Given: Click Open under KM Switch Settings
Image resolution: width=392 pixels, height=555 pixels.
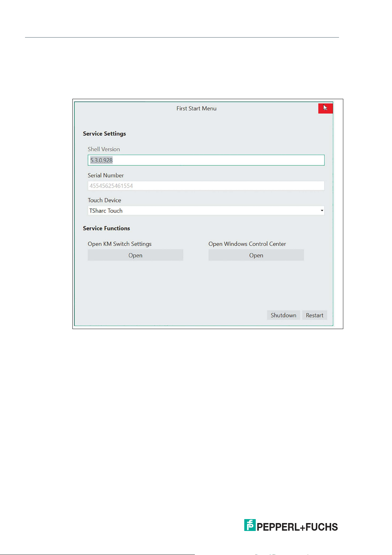Looking at the screenshot, I should (x=135, y=255).
